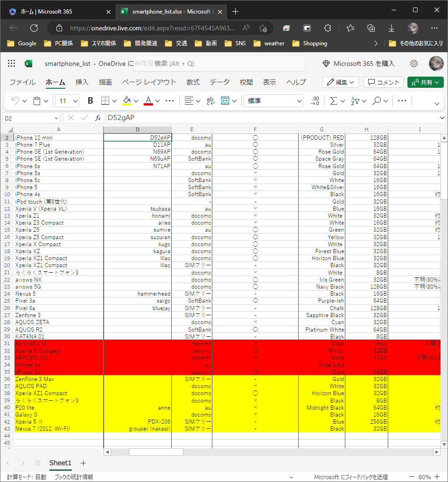Open Paste options dropdown arrow
The width and height of the screenshot is (448, 482).
(x=46, y=101)
